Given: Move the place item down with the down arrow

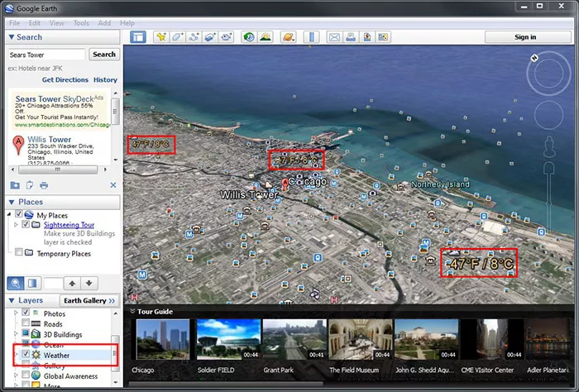Looking at the screenshot, I should pos(89,283).
